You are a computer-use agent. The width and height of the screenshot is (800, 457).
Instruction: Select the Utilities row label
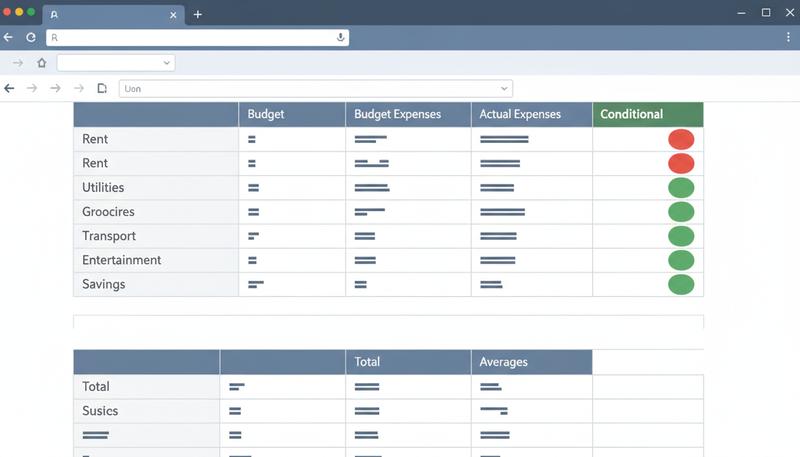tap(103, 187)
